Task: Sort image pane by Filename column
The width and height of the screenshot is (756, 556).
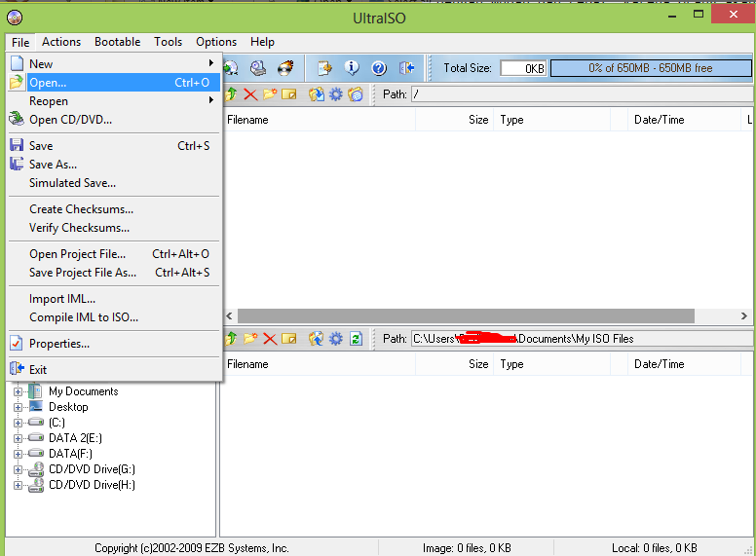Action: point(320,120)
